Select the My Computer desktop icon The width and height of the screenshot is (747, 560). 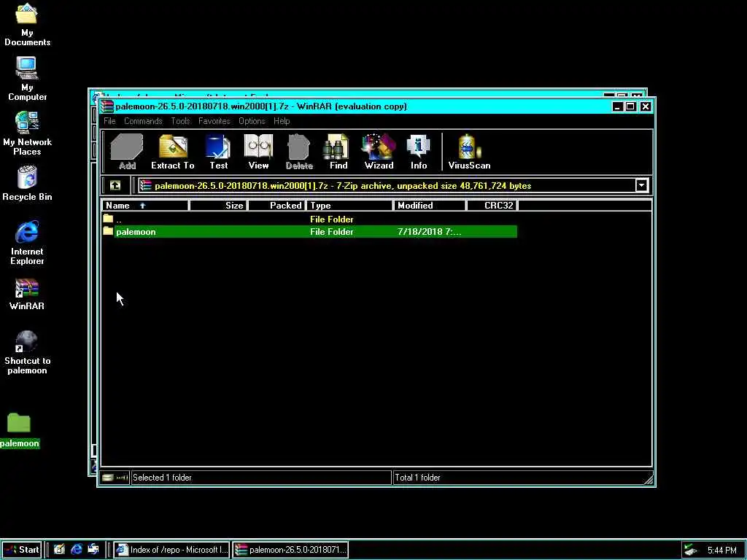pyautogui.click(x=27, y=79)
